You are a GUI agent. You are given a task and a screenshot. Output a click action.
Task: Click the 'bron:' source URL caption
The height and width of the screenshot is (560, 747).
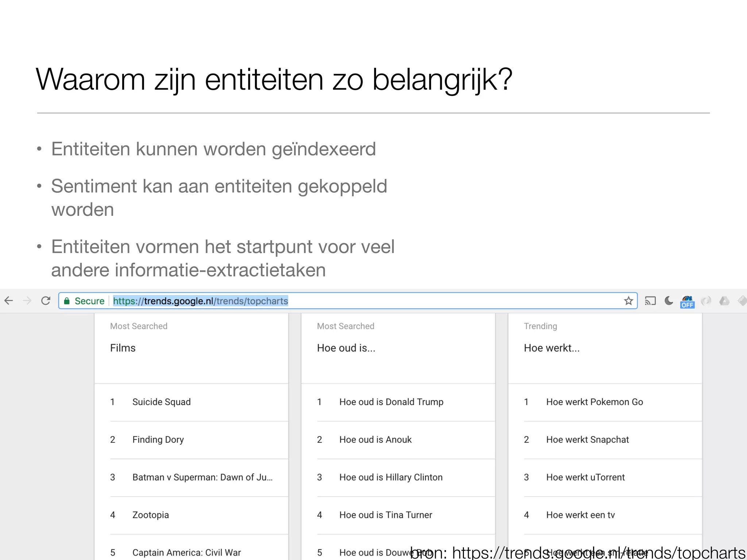(x=578, y=552)
